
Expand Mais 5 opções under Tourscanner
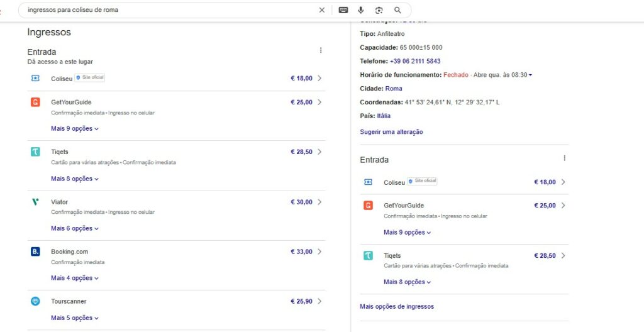coord(75,318)
